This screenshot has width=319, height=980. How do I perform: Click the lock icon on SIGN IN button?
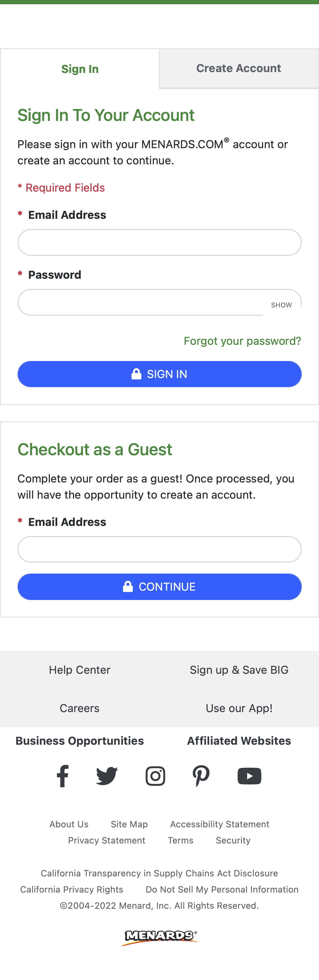[136, 374]
